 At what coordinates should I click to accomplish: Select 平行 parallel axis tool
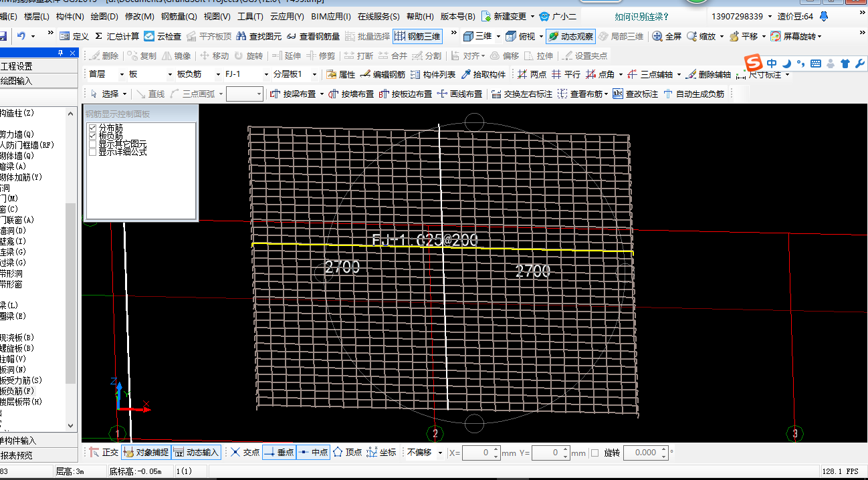pos(566,74)
